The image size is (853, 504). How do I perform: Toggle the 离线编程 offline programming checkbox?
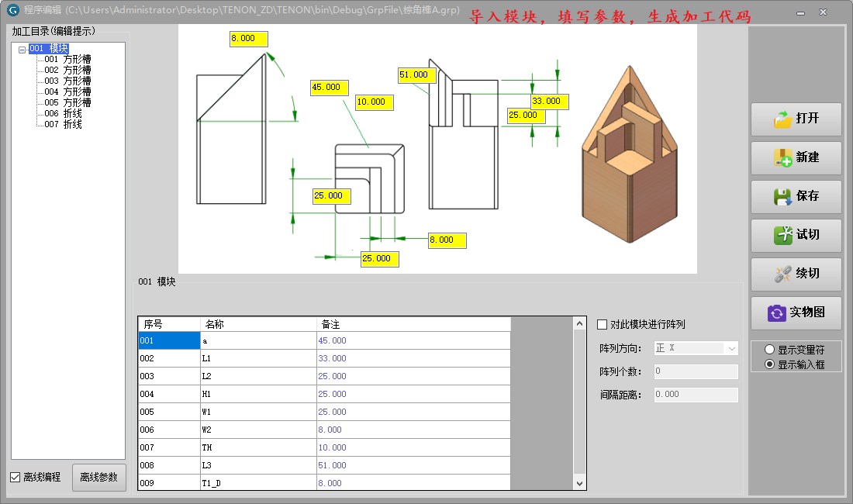[16, 478]
